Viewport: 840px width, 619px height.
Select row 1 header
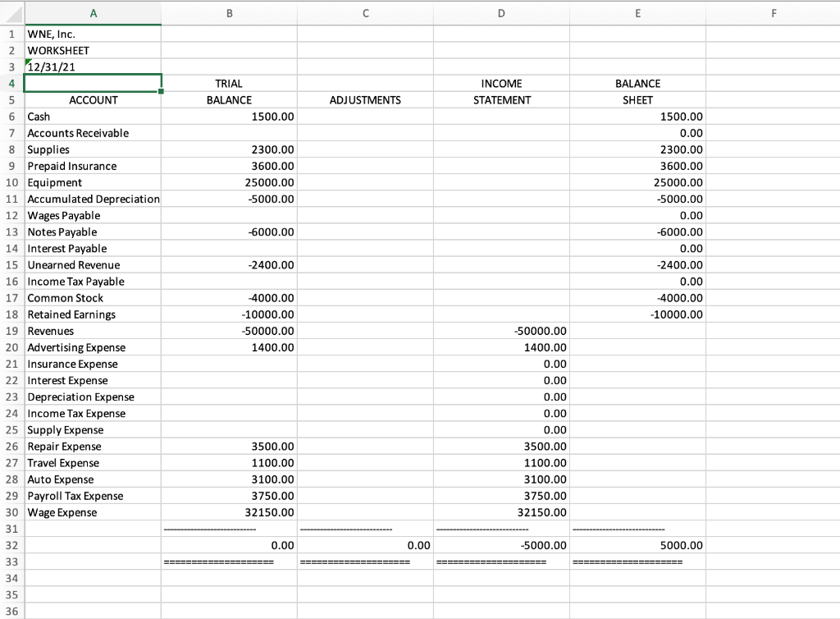pyautogui.click(x=11, y=34)
